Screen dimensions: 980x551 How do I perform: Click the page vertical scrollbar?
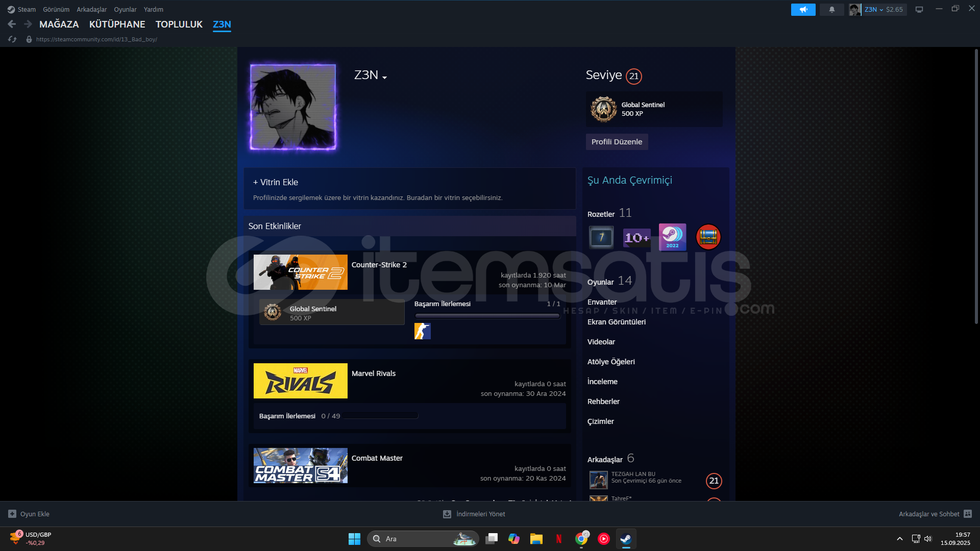(976, 186)
